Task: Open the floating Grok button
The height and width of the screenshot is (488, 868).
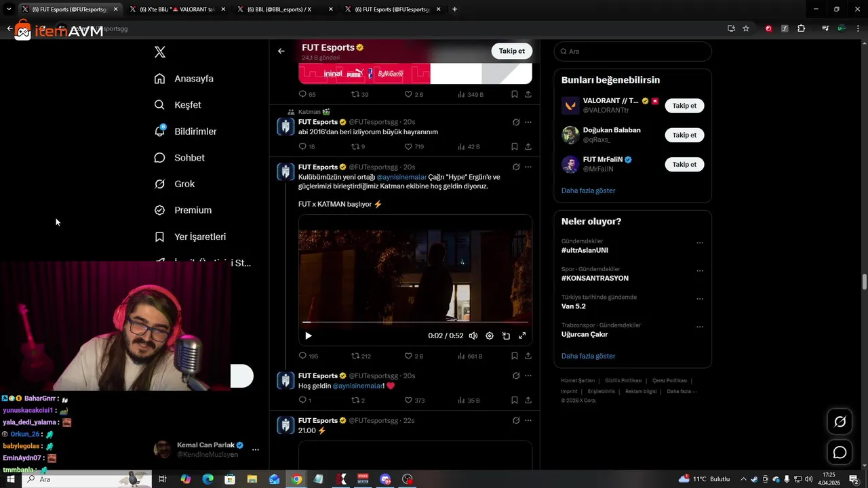Action: coord(840,422)
